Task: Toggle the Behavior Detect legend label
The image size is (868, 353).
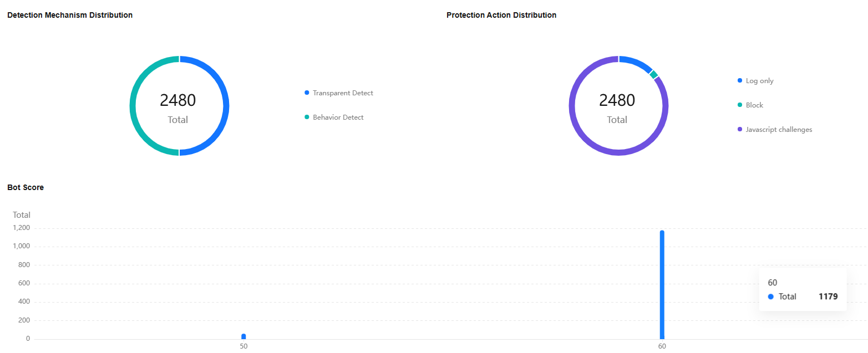Action: (x=338, y=117)
